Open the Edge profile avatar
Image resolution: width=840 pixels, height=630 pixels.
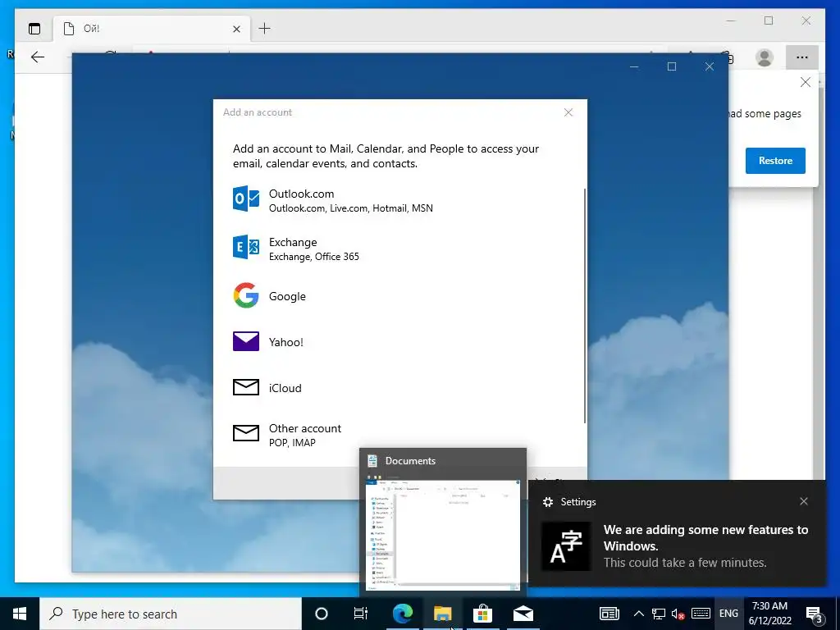(x=765, y=57)
